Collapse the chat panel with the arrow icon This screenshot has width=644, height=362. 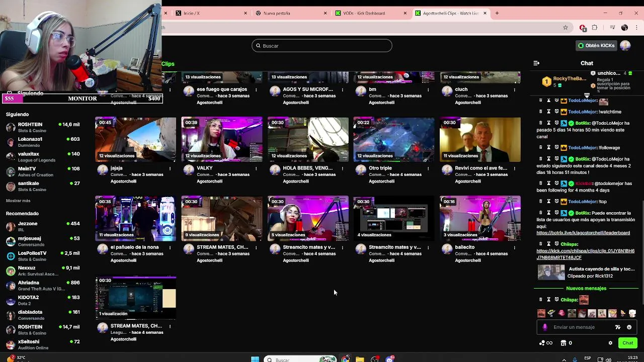pos(536,63)
